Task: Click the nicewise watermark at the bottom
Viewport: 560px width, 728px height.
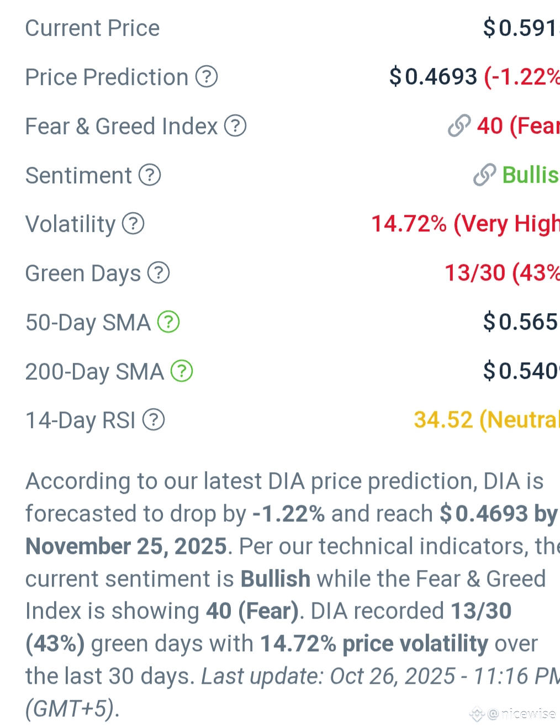Action: pos(521,714)
